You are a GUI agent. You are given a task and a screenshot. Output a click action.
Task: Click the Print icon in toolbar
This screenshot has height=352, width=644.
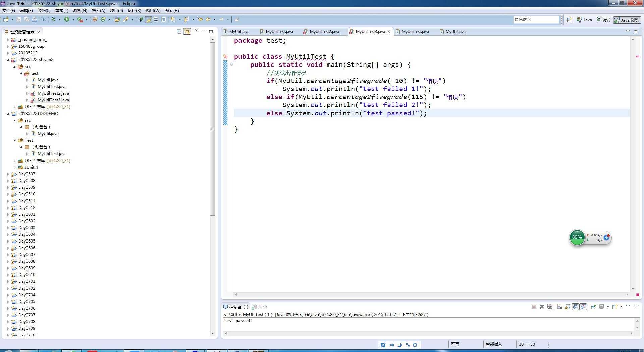(34, 19)
